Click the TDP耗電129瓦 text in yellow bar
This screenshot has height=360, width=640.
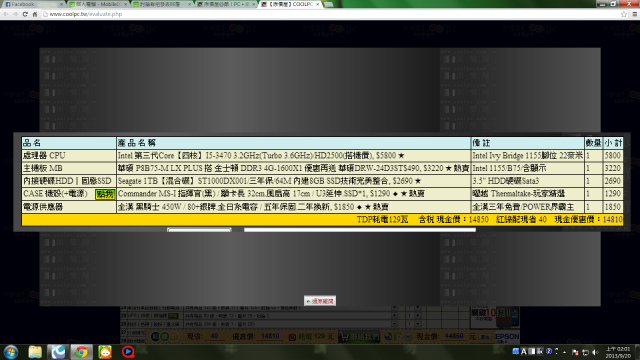click(382, 220)
